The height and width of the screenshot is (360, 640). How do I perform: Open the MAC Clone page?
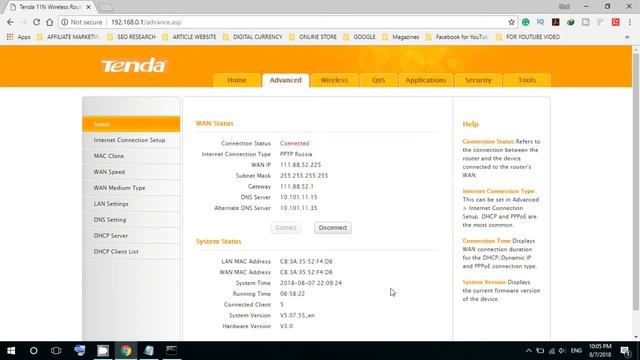tap(131, 156)
